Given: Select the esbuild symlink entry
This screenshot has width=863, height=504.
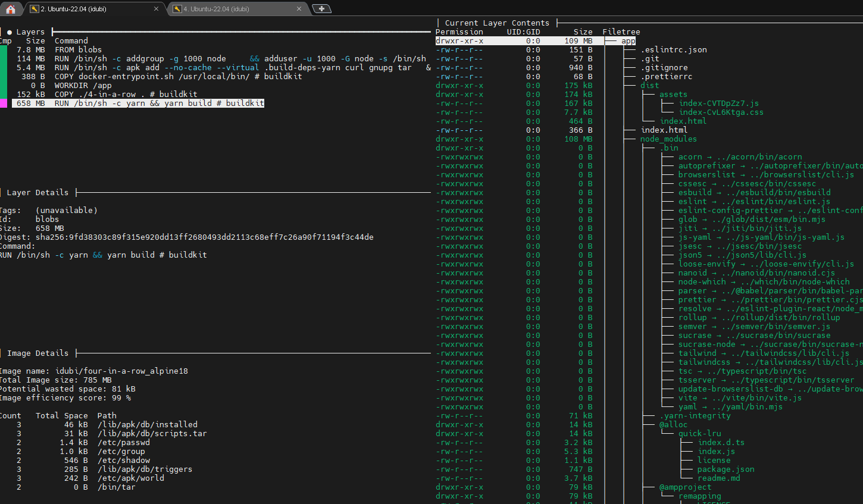Looking at the screenshot, I should coord(755,192).
